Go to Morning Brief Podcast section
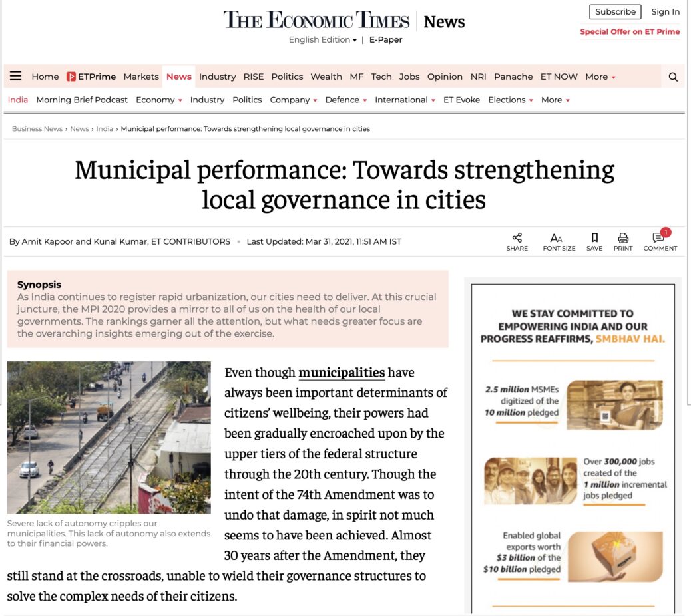 coord(82,100)
